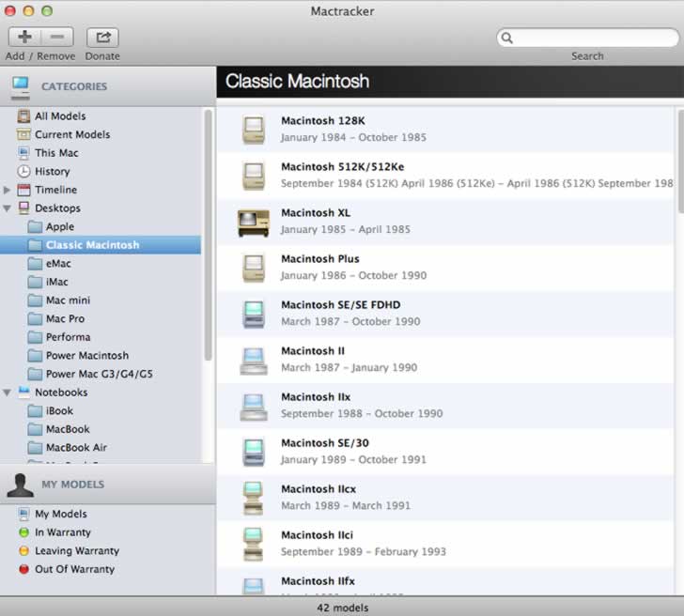
Task: Select the Current Models category icon
Action: click(x=23, y=134)
